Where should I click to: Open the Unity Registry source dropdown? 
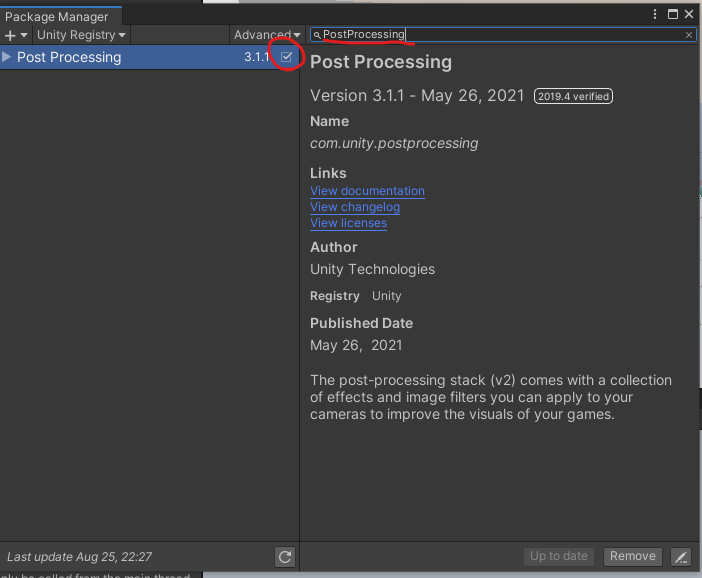coord(81,35)
